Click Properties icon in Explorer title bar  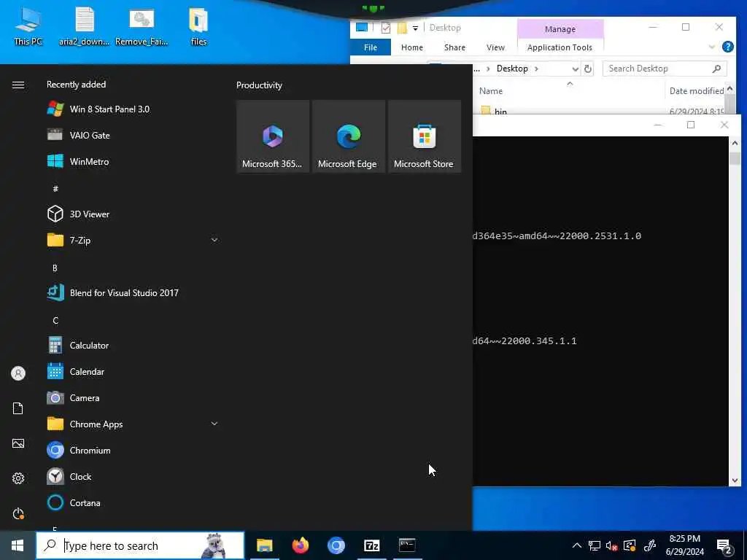pos(386,28)
